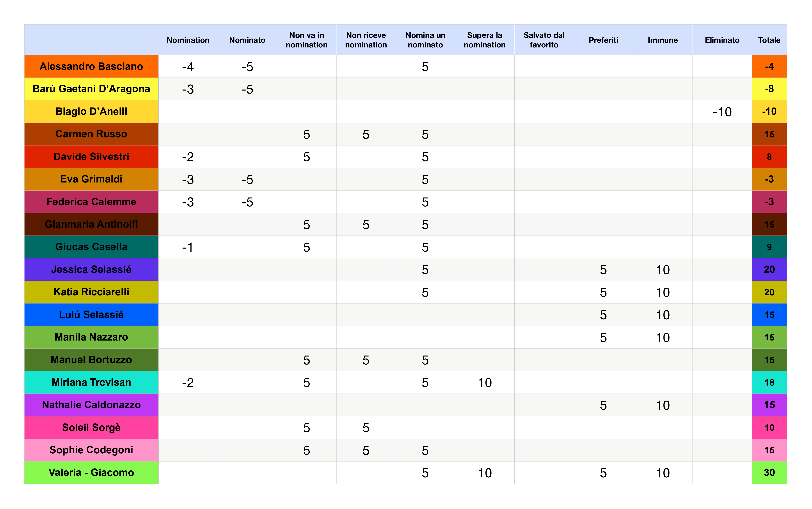Click the Valeria - Giacomo green name cell
812x509 pixels.
[x=91, y=472]
